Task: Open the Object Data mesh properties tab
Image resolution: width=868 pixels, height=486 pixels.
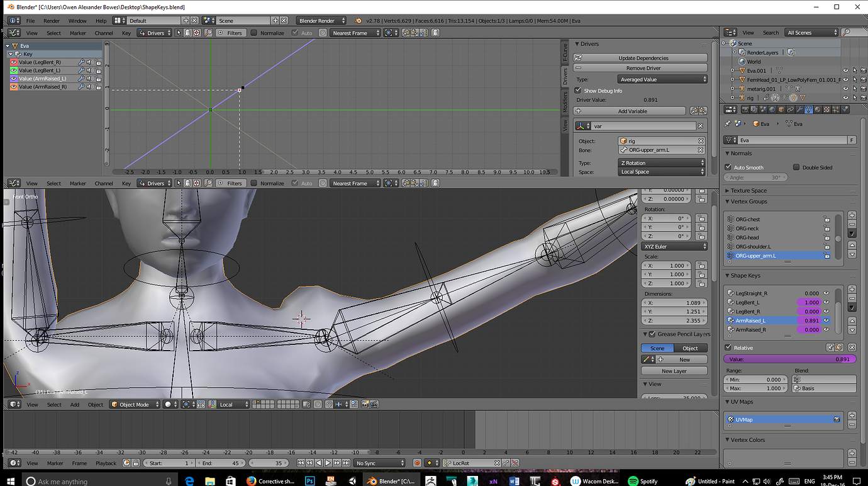Action: [808, 110]
